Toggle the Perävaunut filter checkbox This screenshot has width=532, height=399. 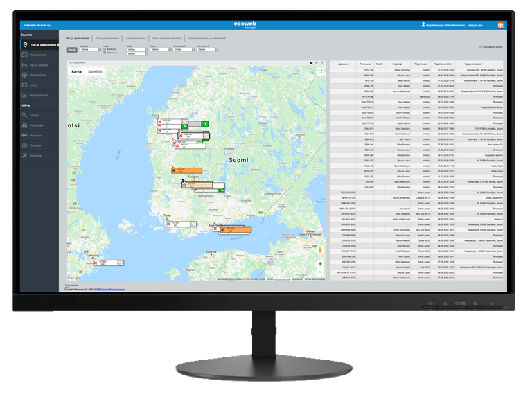pos(105,53)
